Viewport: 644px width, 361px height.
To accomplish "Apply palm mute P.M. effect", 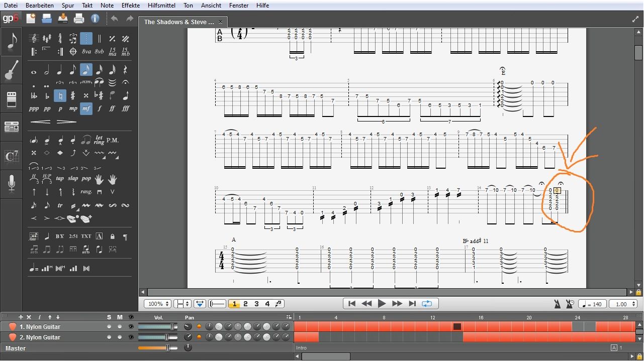I will 112,140.
